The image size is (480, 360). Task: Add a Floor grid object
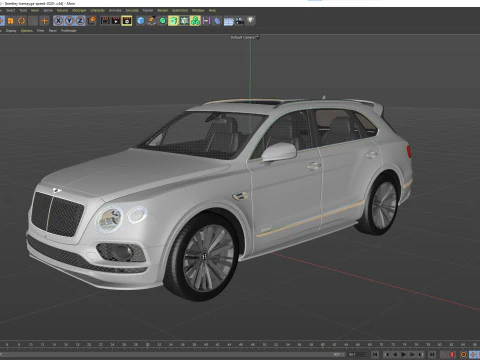coord(228,21)
